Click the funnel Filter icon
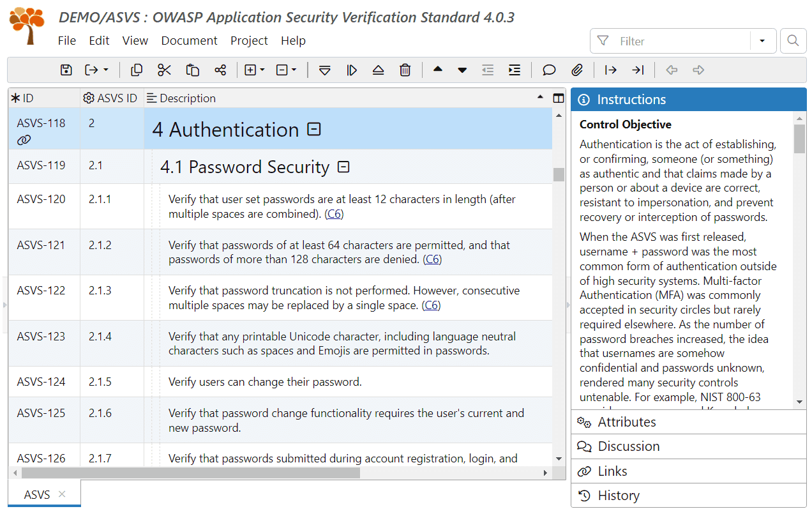812x509 pixels. click(603, 41)
